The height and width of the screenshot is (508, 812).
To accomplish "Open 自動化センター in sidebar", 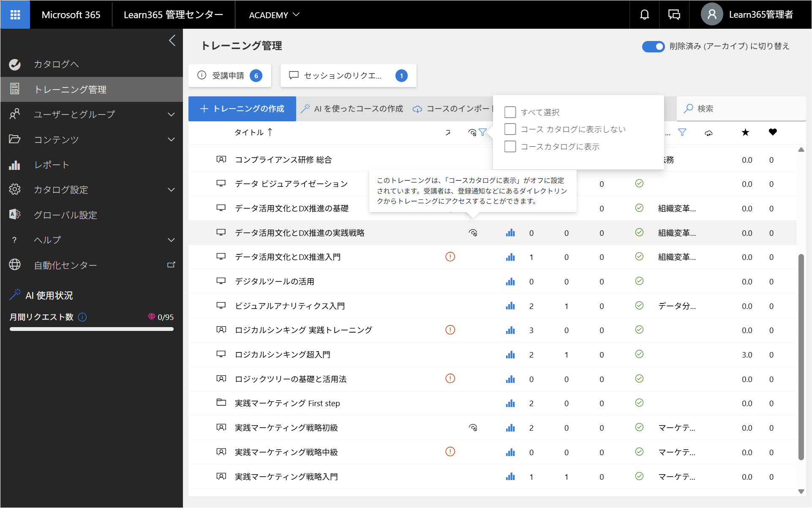I will tap(92, 265).
